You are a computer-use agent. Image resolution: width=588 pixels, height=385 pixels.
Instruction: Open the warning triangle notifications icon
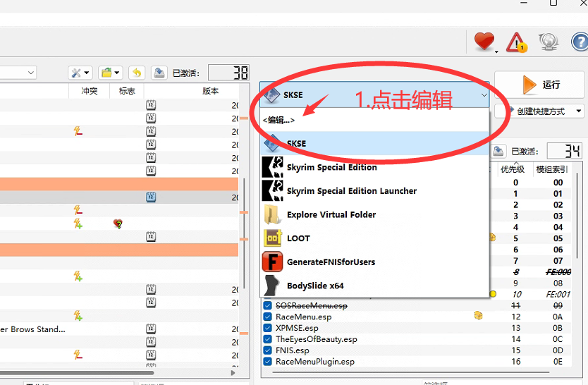(x=516, y=42)
